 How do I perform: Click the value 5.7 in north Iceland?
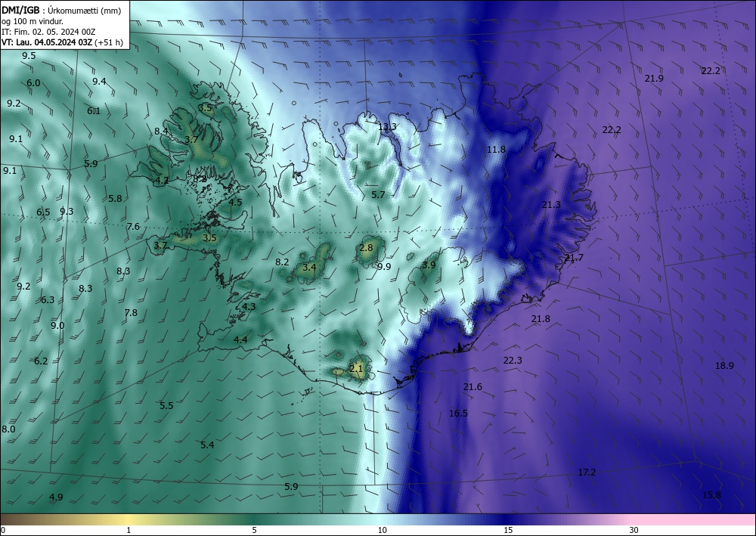tap(378, 195)
